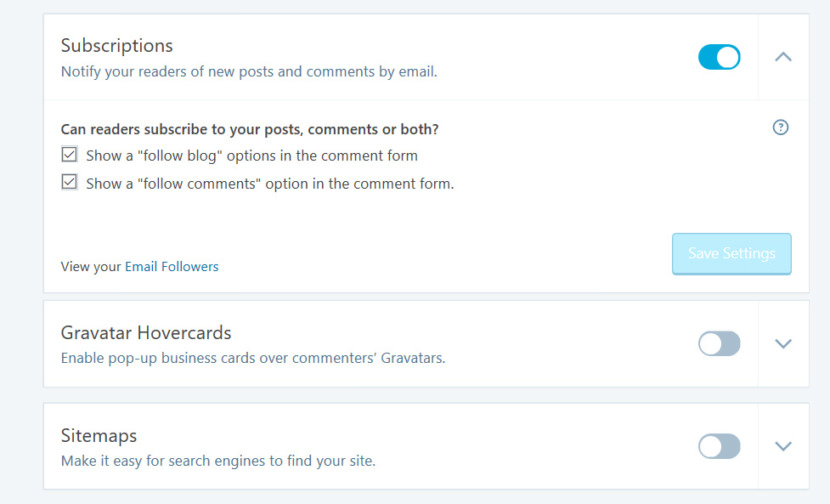Screen dimensions: 830x504
Task: Expand the Sitemaps section chevron
Action: tap(783, 446)
